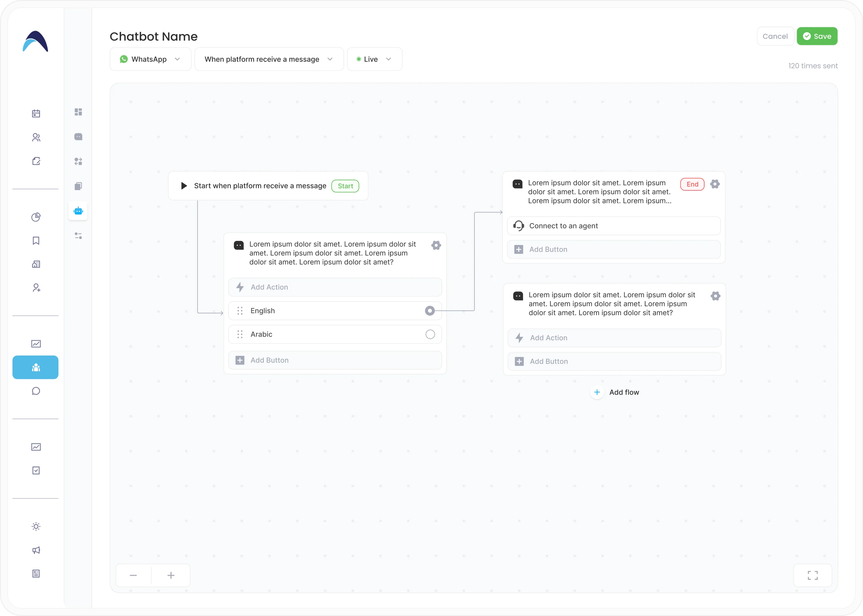Open the document list icon at sidebar bottom

coord(36,574)
